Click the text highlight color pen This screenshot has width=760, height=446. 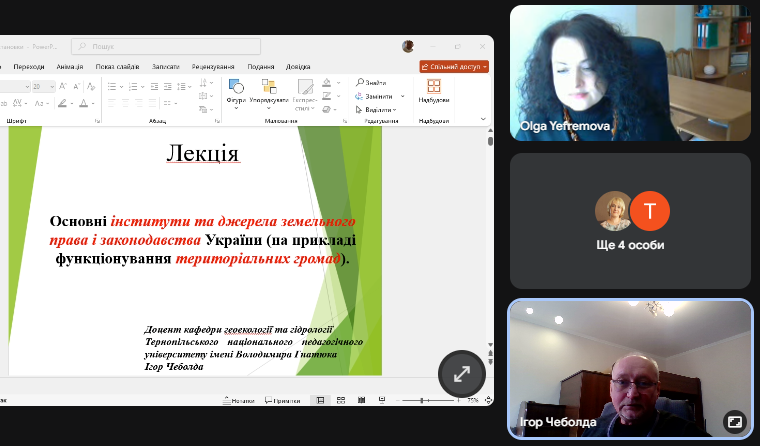coord(62,103)
